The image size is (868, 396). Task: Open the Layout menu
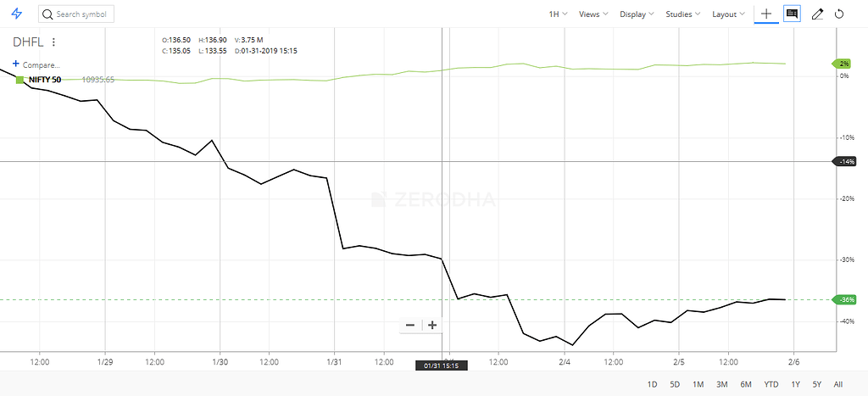pos(728,14)
